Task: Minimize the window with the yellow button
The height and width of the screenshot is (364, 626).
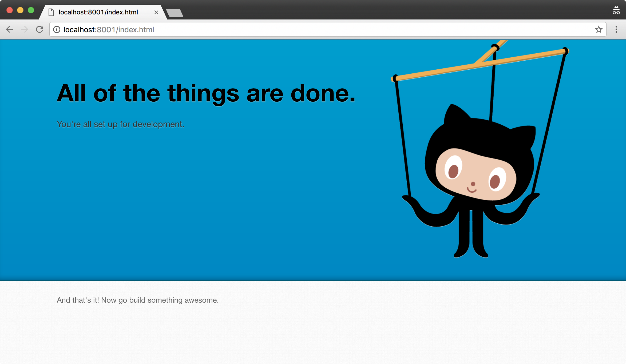Action: point(20,10)
